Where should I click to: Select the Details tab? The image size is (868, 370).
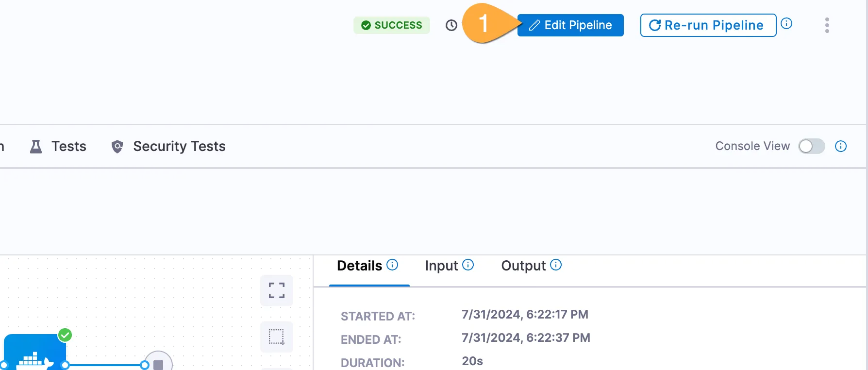[359, 266]
